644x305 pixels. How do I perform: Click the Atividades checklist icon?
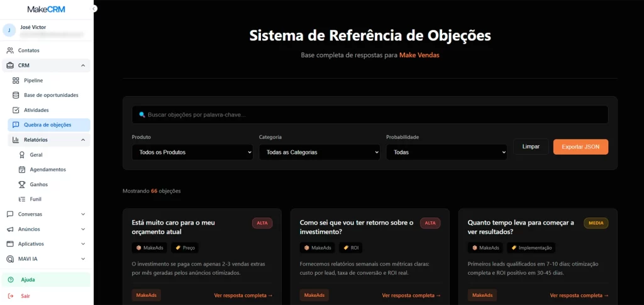pos(16,110)
